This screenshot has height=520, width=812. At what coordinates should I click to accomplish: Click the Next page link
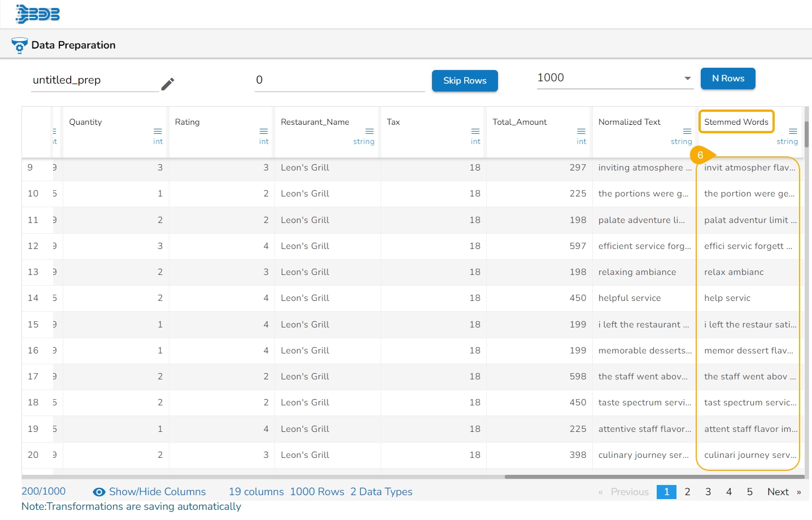(778, 492)
